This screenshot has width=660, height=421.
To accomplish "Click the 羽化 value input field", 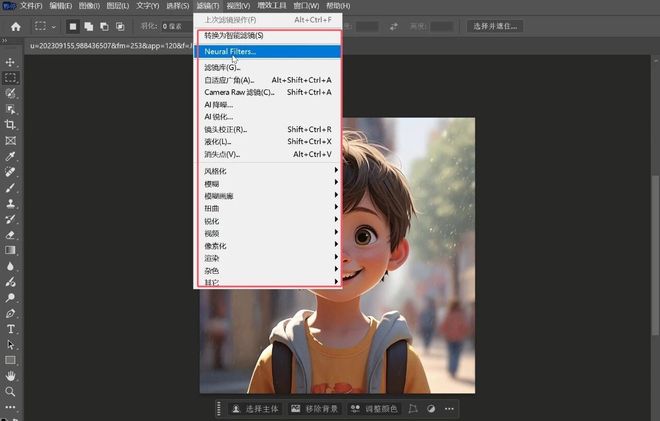I will (176, 27).
